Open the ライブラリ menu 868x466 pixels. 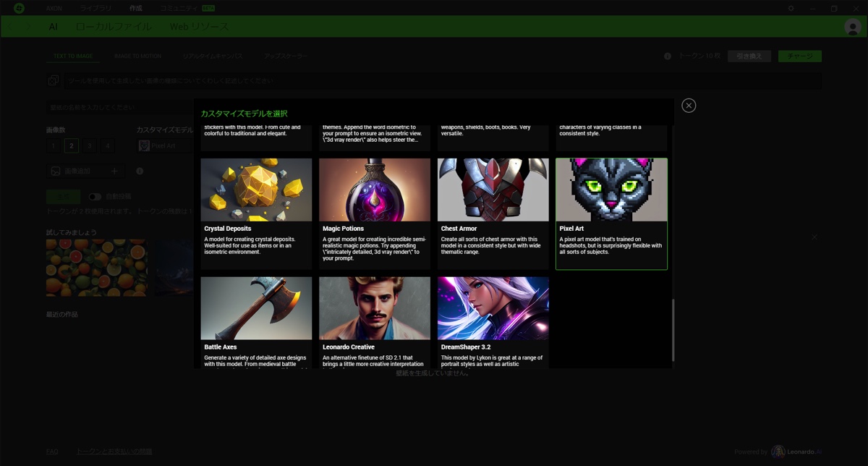95,8
